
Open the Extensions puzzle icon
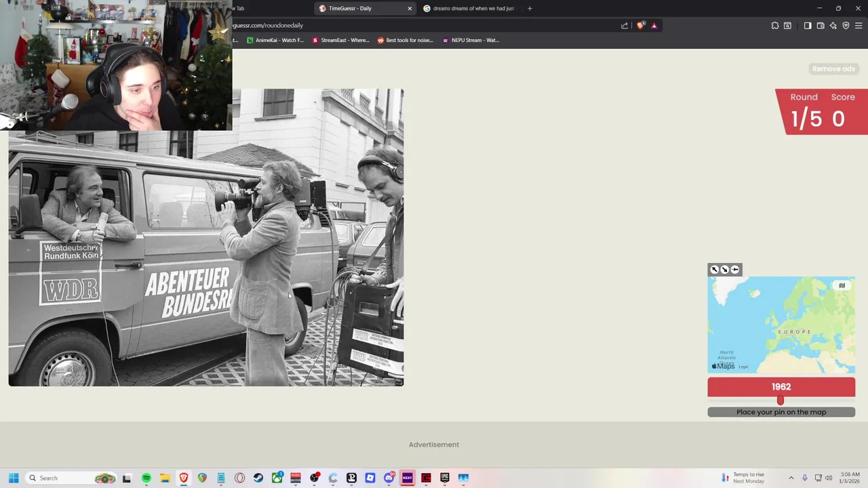tap(775, 26)
